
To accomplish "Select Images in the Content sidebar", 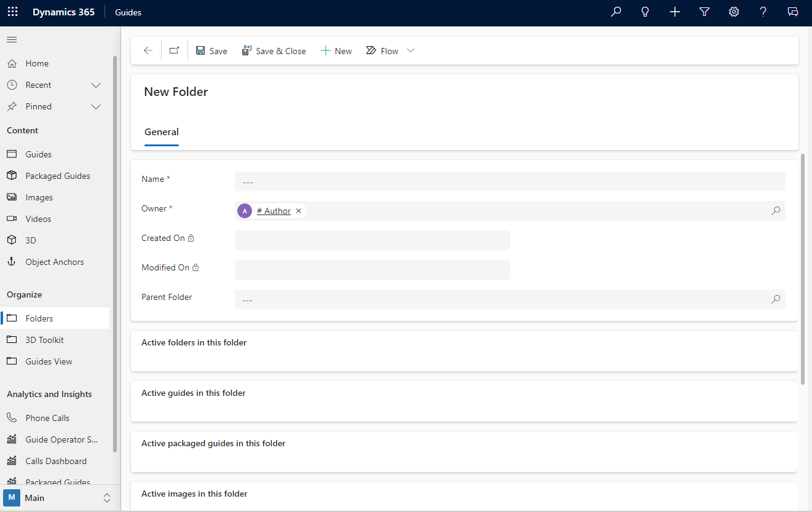I will pos(38,197).
